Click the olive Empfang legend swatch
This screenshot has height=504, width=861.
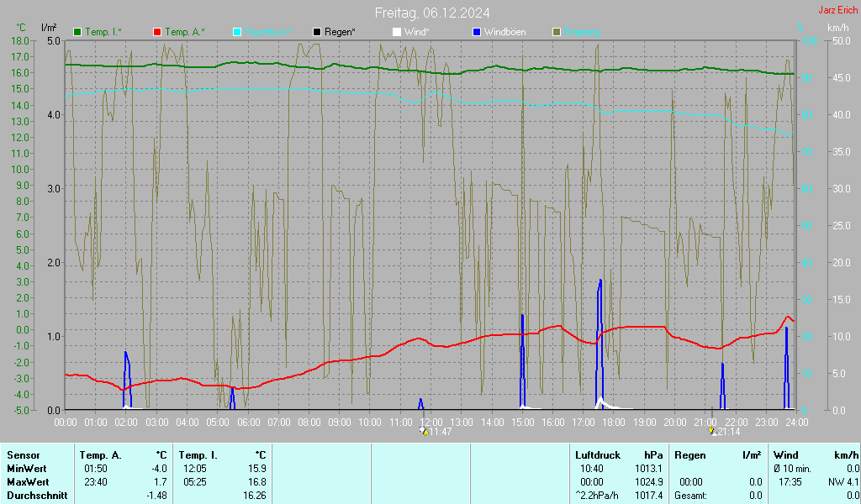pyautogui.click(x=557, y=33)
